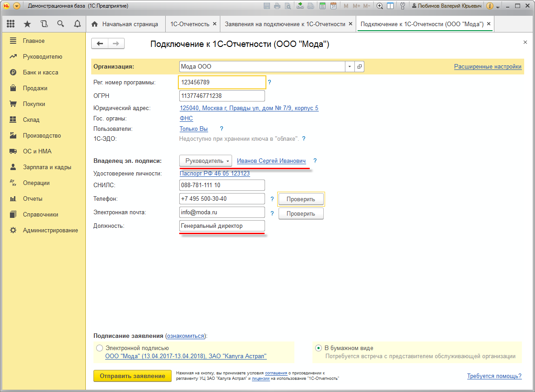Open the legal address link 125040, Москва
The image size is (535, 392).
pyautogui.click(x=249, y=108)
